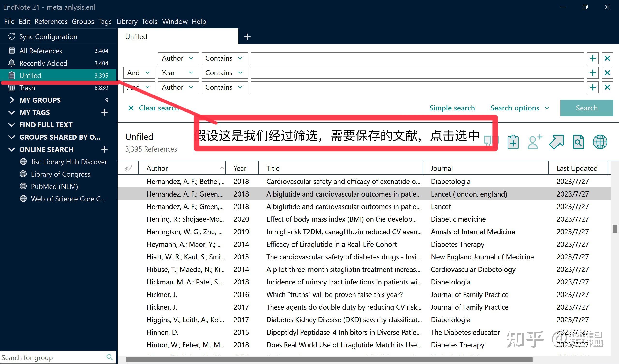The image size is (619, 364).
Task: Expand the MY GROUPS section
Action: [12, 100]
